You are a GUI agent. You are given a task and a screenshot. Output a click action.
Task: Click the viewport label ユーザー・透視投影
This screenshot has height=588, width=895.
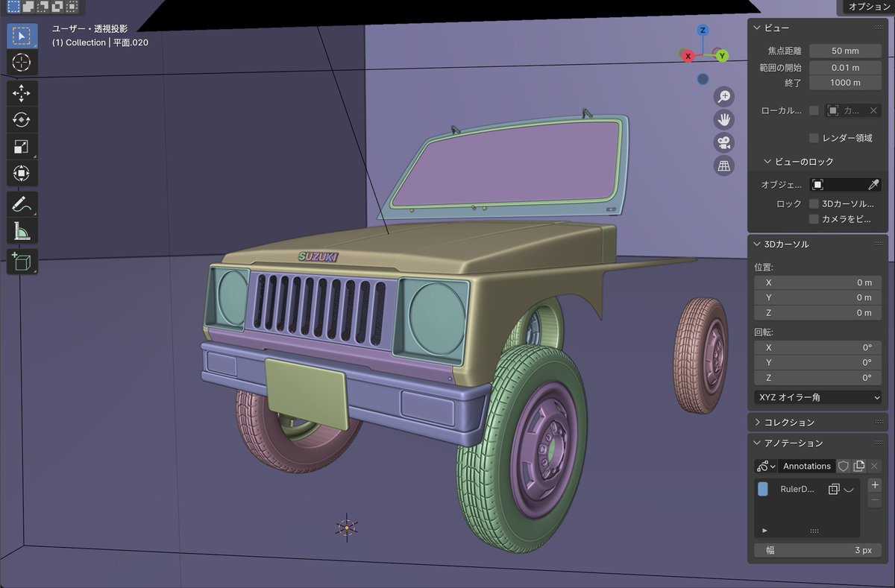click(x=89, y=28)
